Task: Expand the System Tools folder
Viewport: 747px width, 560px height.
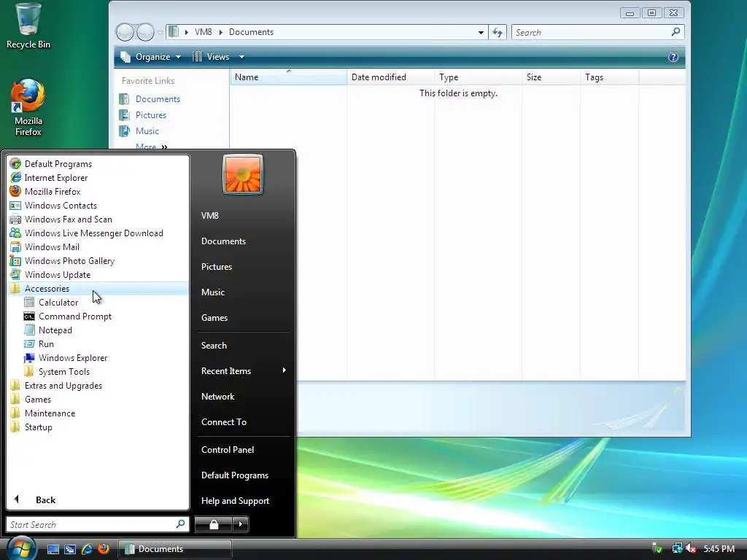Action: coord(64,371)
